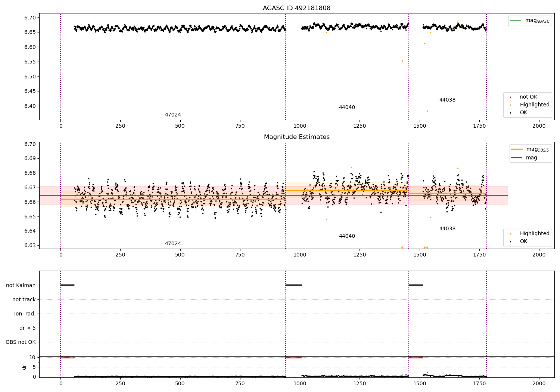Click the 6.40 y-tick on the top plot
This screenshot has height=392, width=560.
coord(30,106)
